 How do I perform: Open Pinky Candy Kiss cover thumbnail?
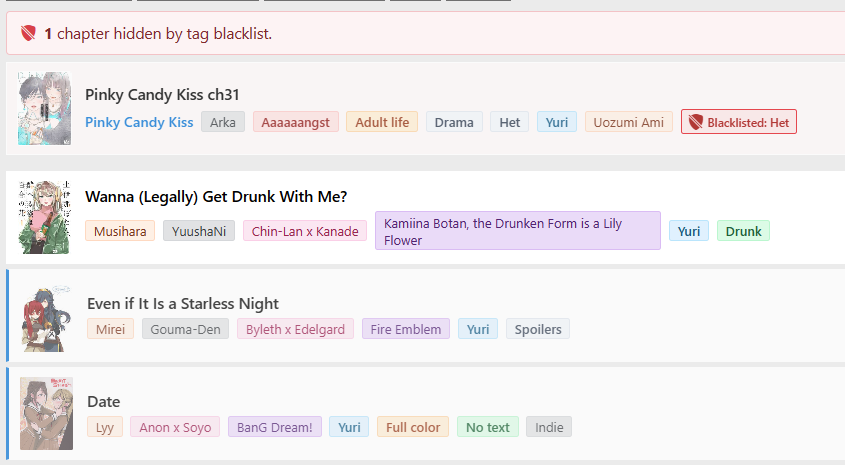tap(44, 108)
